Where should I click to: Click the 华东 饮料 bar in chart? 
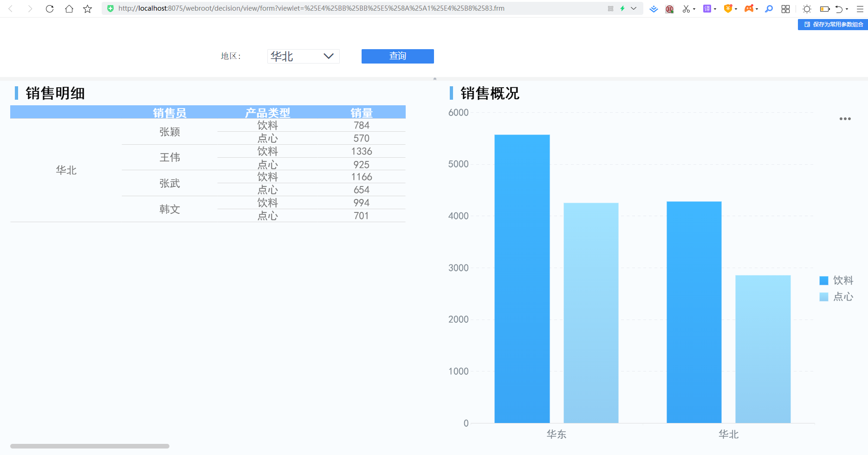point(522,279)
